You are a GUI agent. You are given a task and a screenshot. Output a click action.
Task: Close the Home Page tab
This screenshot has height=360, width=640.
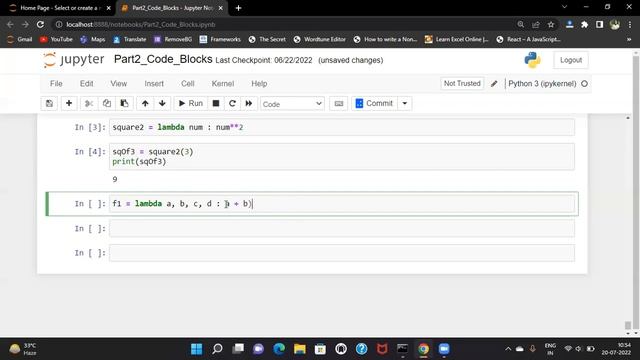click(x=109, y=8)
